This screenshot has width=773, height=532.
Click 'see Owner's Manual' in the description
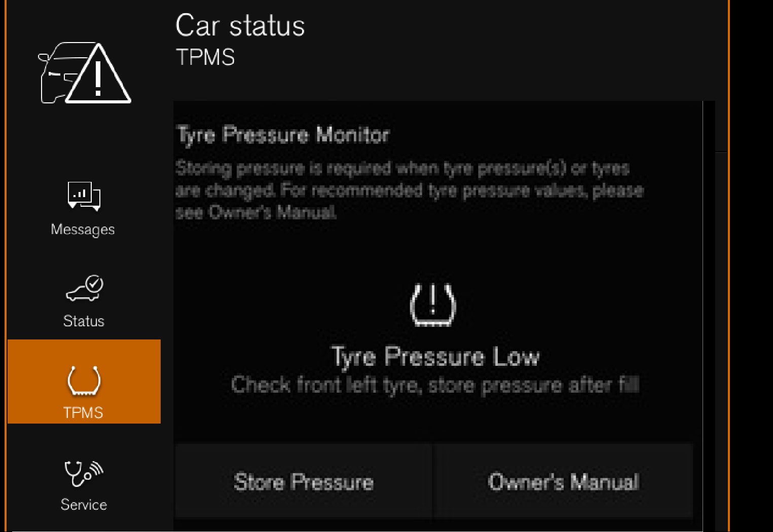coord(256,212)
